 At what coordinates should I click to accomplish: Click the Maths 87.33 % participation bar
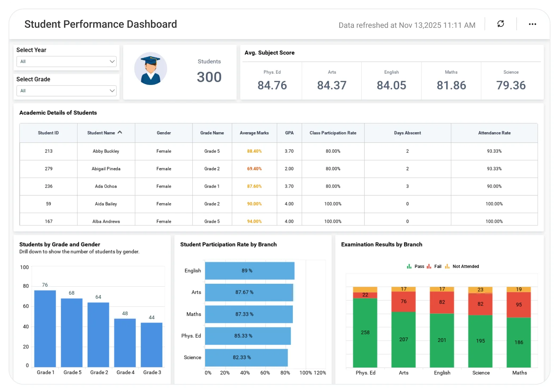tap(249, 314)
